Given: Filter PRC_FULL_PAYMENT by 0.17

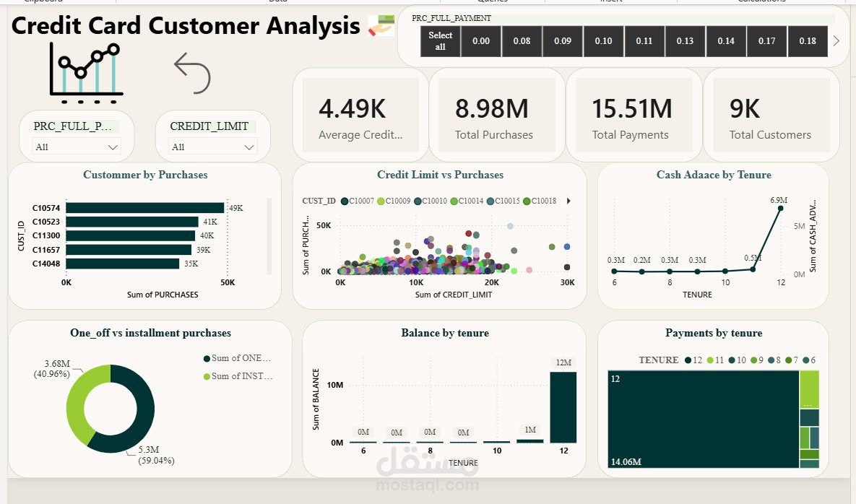Looking at the screenshot, I should tap(767, 41).
